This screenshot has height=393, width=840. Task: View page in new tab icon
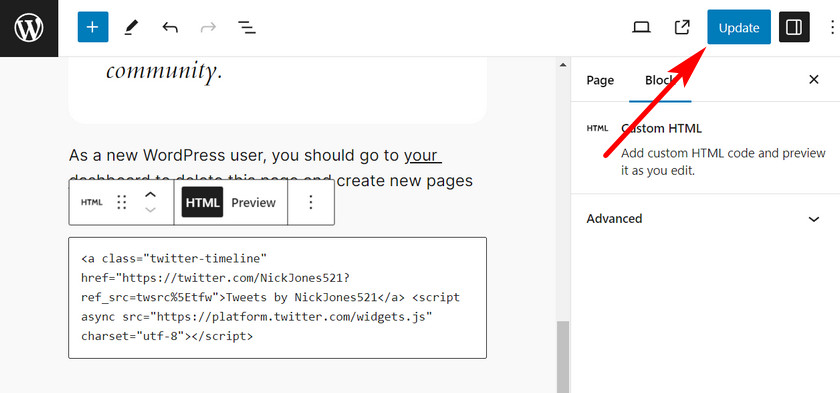pos(681,27)
